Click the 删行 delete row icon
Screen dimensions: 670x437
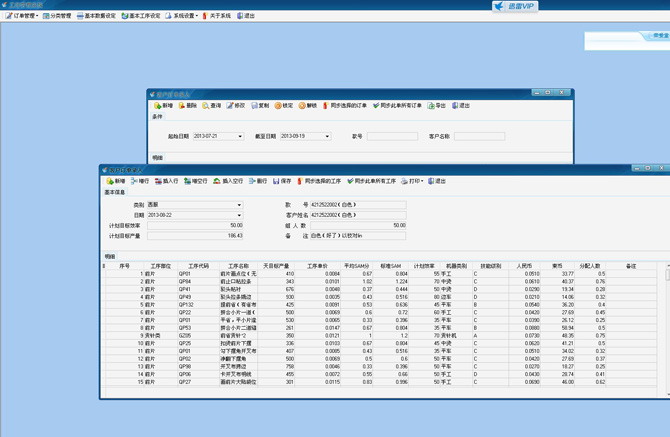[251, 181]
